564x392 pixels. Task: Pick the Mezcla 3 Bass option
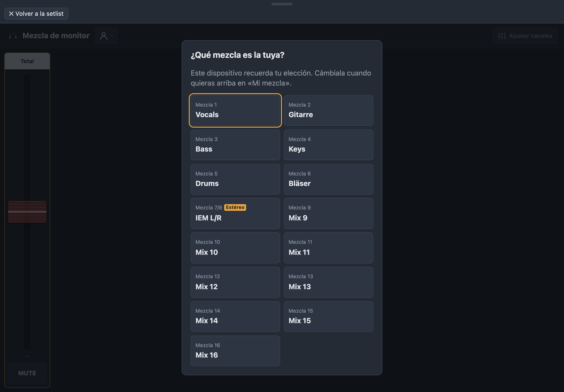235,145
